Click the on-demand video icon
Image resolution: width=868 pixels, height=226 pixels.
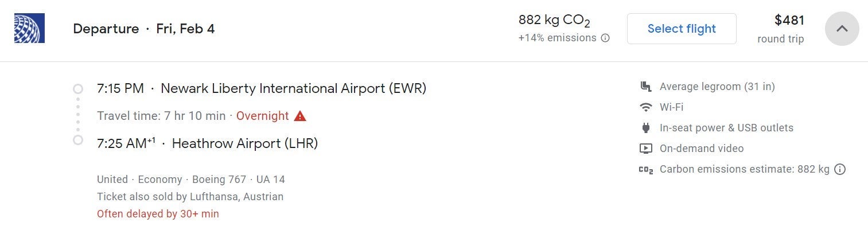tap(646, 149)
